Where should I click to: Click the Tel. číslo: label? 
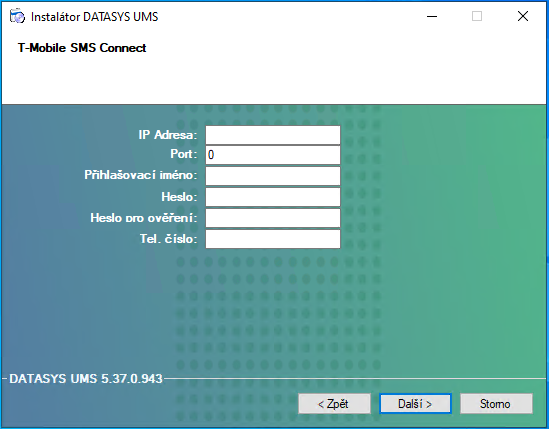coord(168,239)
